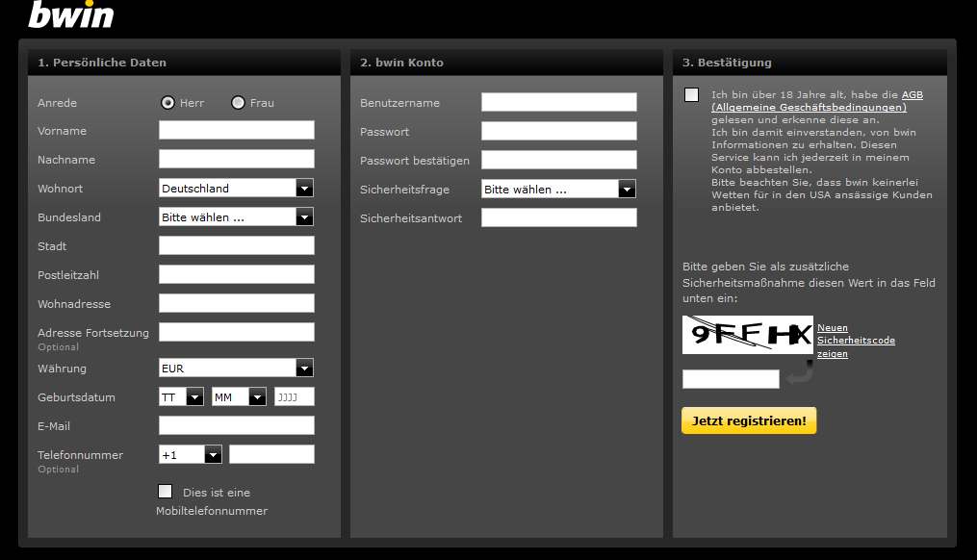Screen dimensions: 977x560
Task: Click into the Stadt field
Action: point(237,245)
